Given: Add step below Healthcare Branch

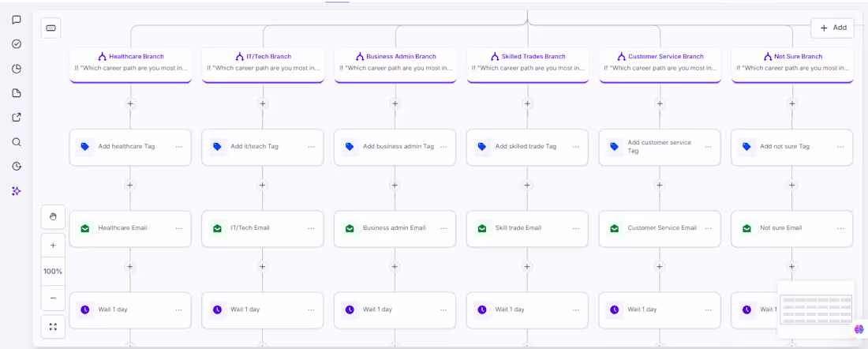Looking at the screenshot, I should (130, 103).
